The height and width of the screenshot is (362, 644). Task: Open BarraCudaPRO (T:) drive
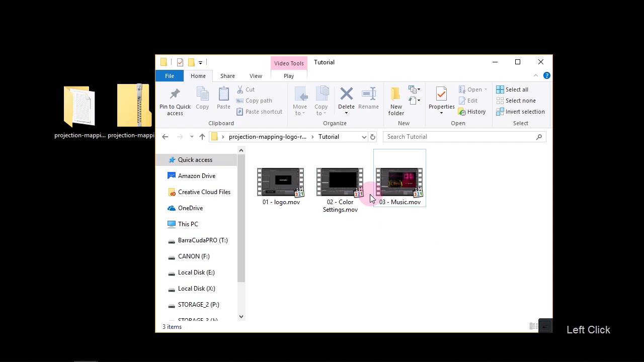[x=197, y=240]
